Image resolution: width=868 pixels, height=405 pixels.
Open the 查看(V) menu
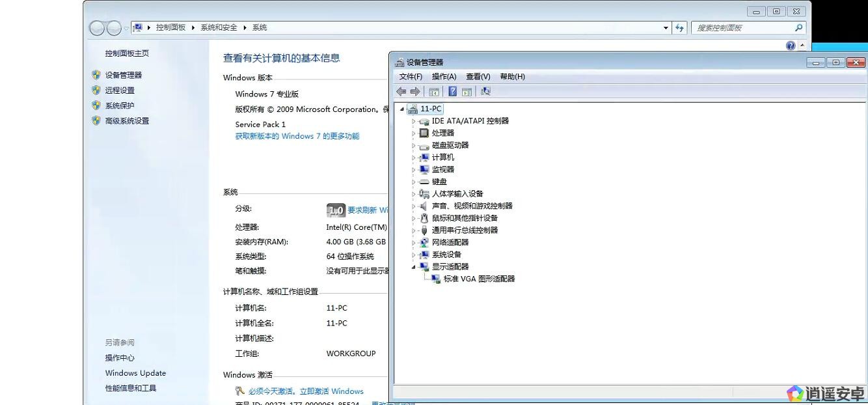(478, 77)
